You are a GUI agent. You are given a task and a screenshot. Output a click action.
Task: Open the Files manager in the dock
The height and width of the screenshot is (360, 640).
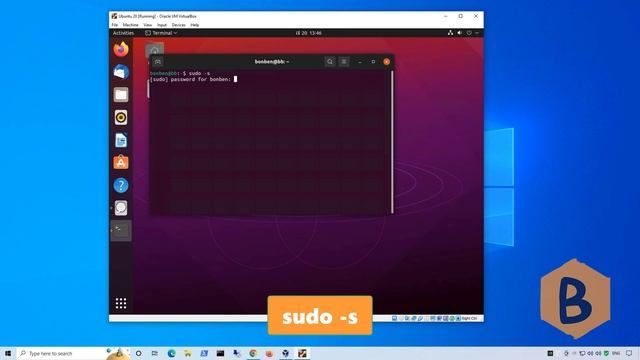tap(121, 95)
